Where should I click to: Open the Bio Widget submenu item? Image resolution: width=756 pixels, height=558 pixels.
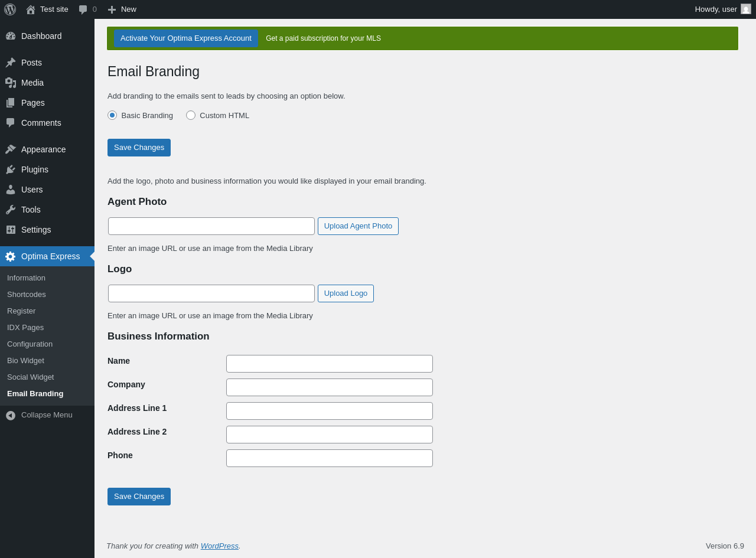tap(25, 360)
